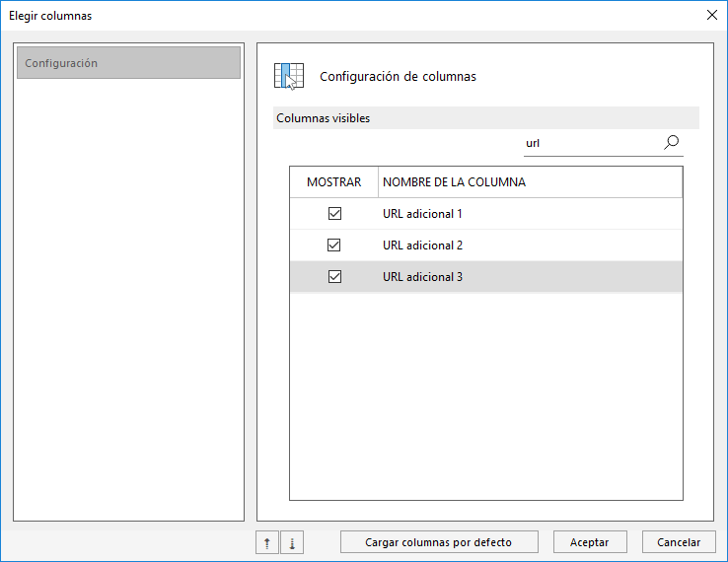The height and width of the screenshot is (562, 728).
Task: Click the column configuration table icon
Action: point(289,76)
